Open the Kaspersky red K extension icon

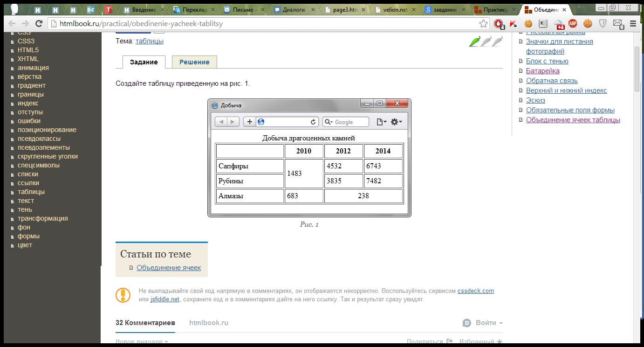coord(513,24)
